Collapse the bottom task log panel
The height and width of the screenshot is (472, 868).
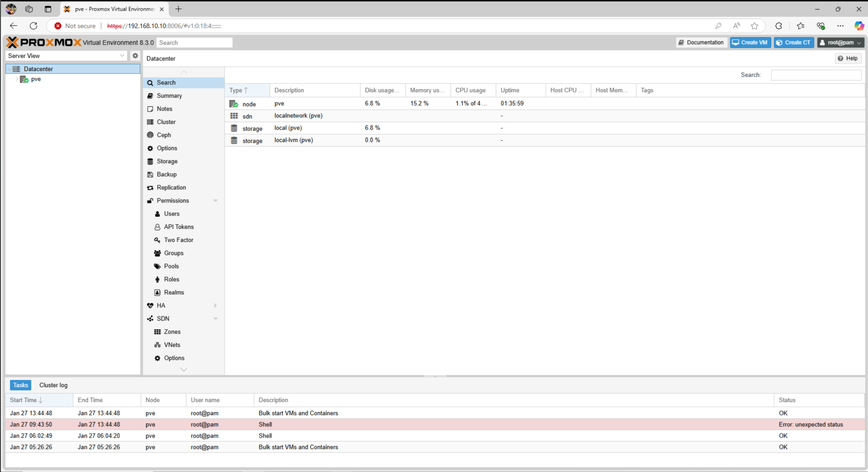pos(435,377)
